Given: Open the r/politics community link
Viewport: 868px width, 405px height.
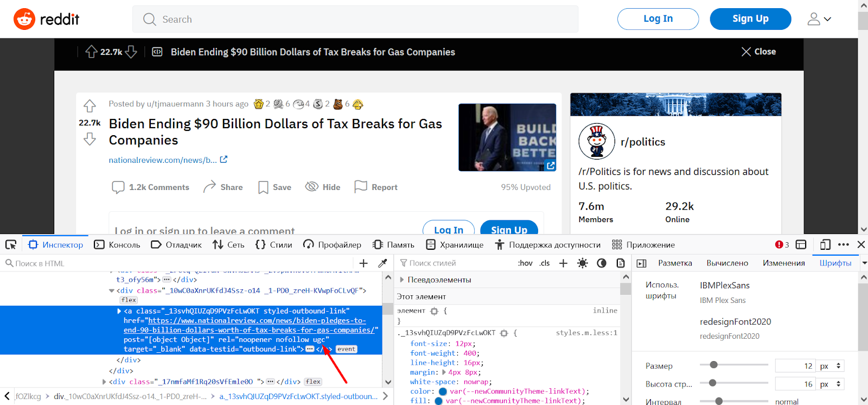Looking at the screenshot, I should pyautogui.click(x=643, y=142).
